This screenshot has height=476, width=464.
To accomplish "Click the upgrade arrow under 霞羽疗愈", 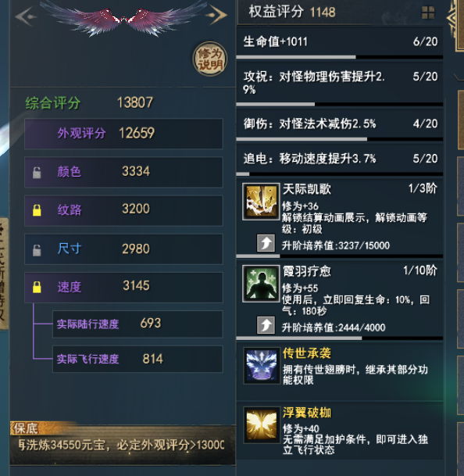I will (266, 325).
